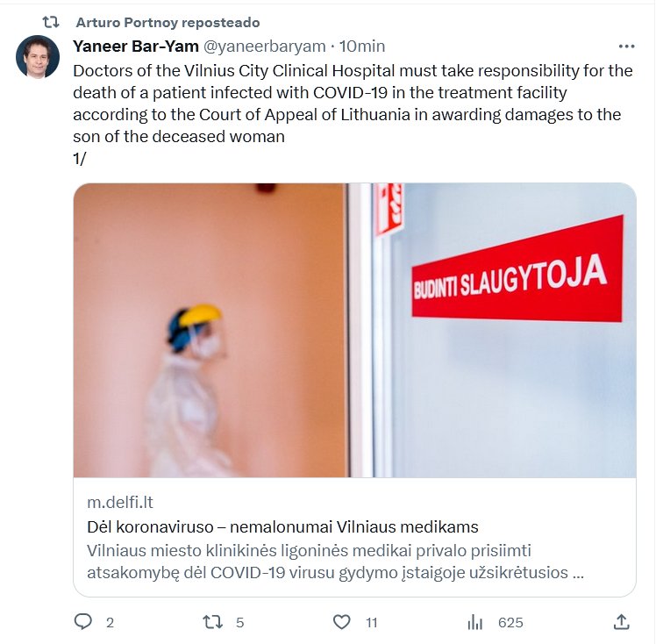Like the tweet with the heart icon
Screen dimensions: 656x644
coord(341,622)
